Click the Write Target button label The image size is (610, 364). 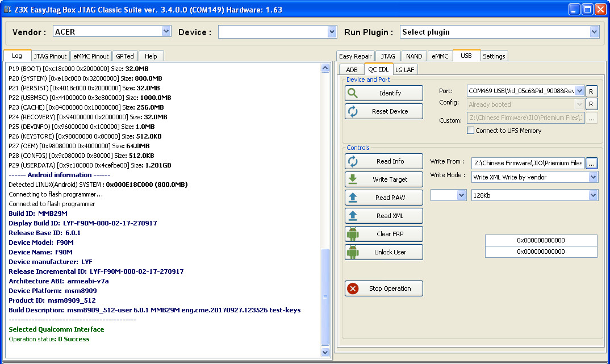point(390,179)
